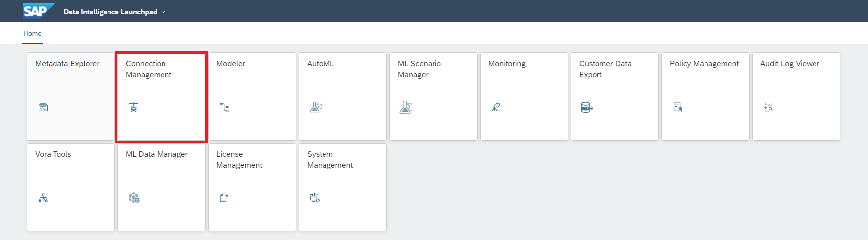The height and width of the screenshot is (240, 868).
Task: Click the Policy Management document icon
Action: tap(678, 107)
